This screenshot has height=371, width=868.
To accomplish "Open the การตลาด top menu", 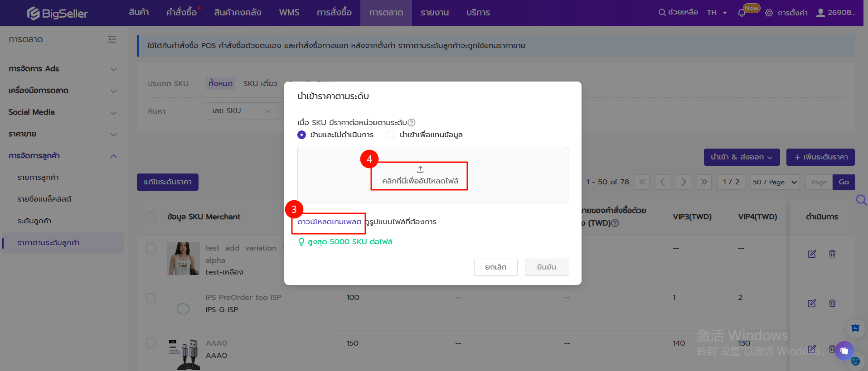I will [386, 13].
